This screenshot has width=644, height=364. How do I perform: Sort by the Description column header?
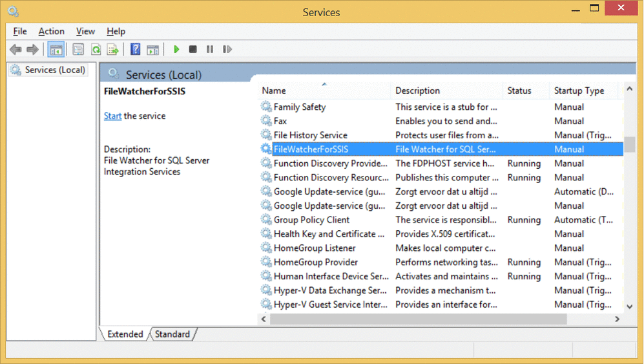tap(447, 91)
